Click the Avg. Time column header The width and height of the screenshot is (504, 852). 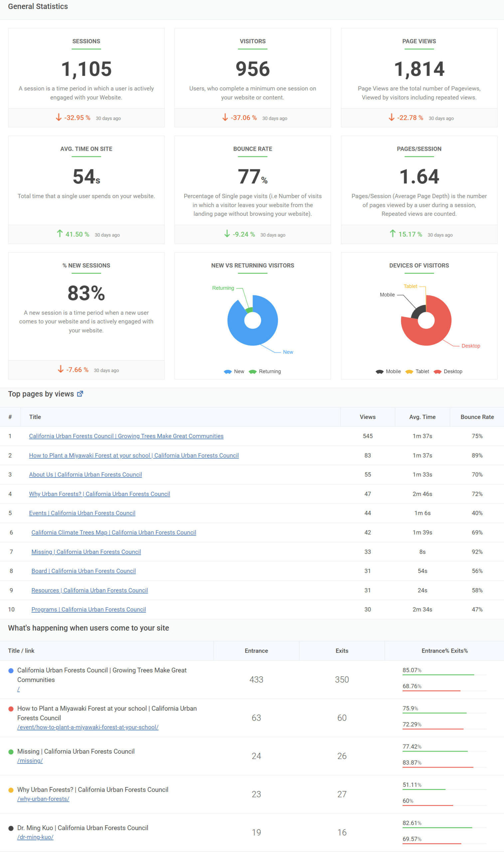click(422, 417)
